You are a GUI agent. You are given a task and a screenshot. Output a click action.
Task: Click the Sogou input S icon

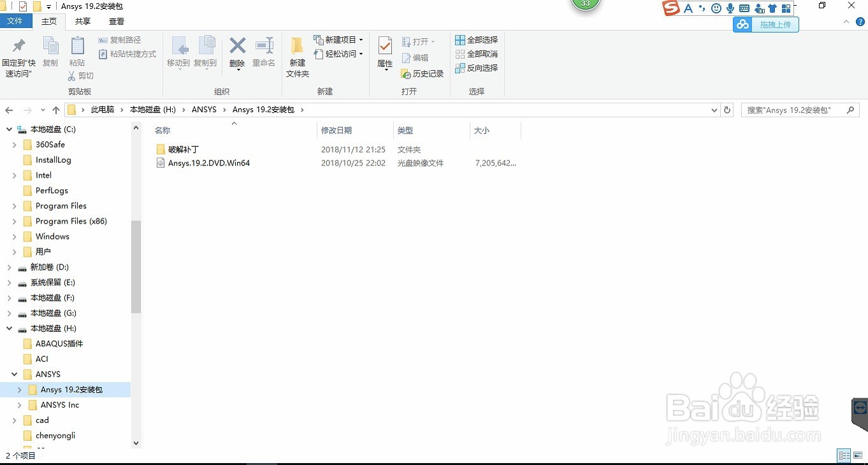click(x=671, y=8)
